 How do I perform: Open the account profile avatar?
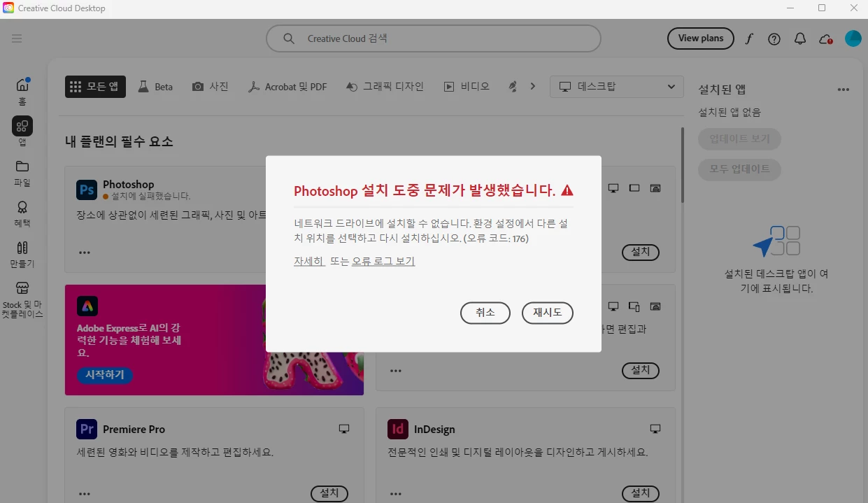(x=853, y=38)
